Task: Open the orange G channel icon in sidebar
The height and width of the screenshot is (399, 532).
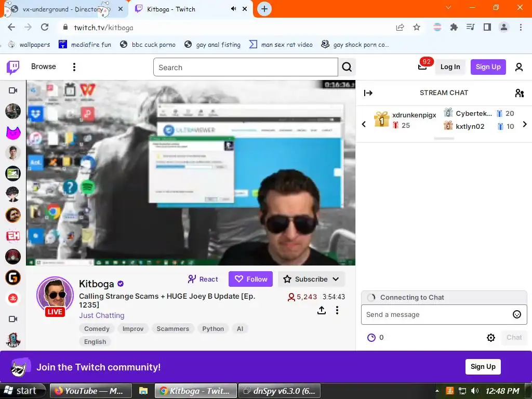Action: (x=13, y=277)
